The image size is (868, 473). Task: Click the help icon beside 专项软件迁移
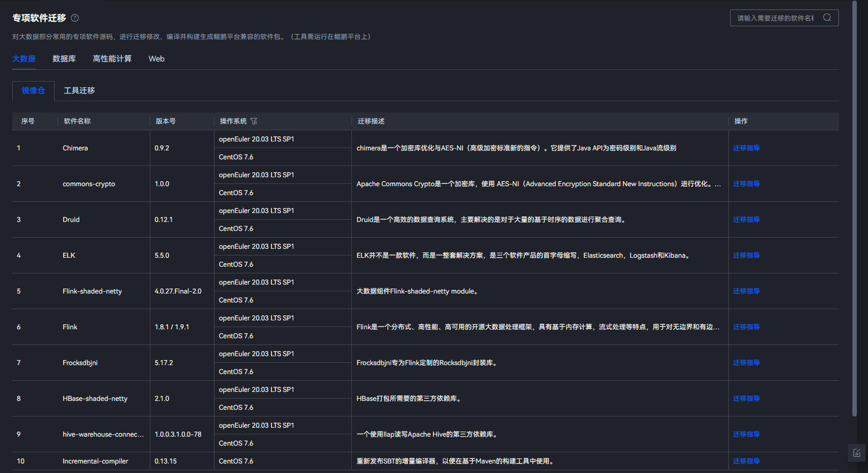tap(75, 18)
